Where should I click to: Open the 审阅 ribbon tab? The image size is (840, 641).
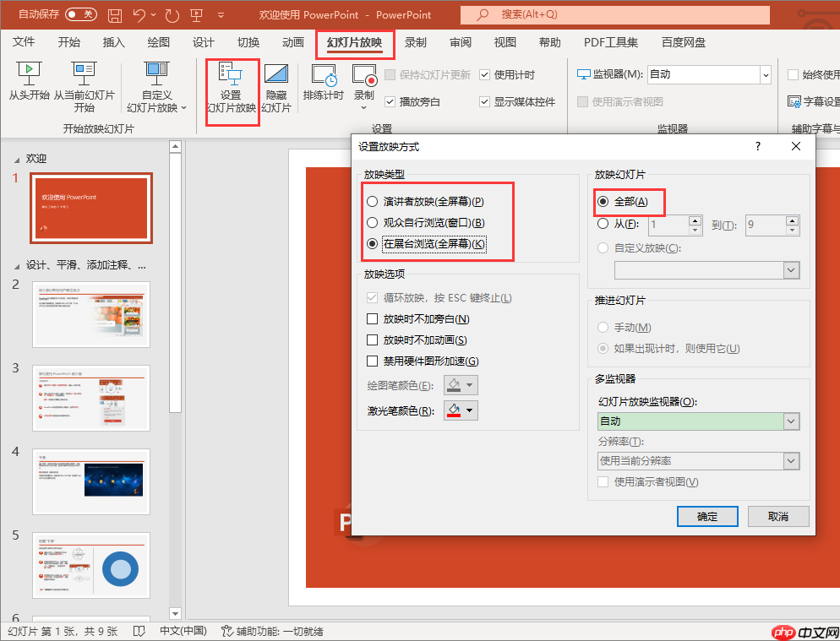click(x=461, y=42)
